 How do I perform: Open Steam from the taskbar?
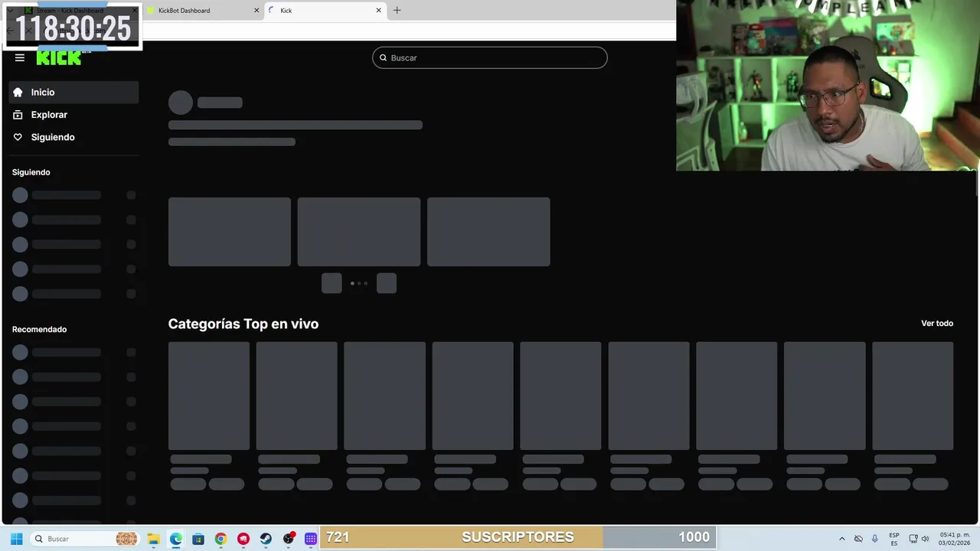266,539
